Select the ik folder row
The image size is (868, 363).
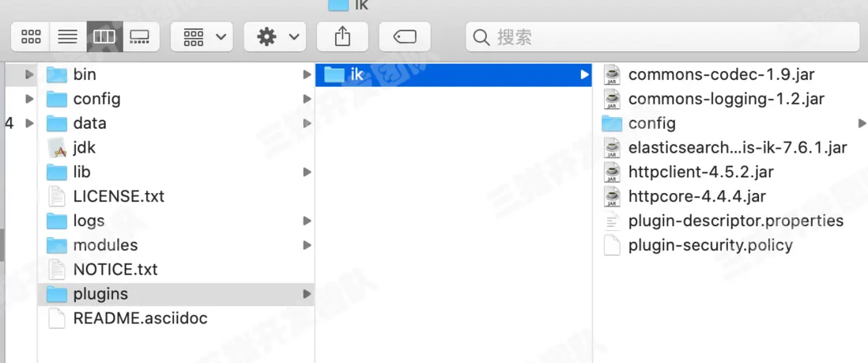pyautogui.click(x=454, y=74)
